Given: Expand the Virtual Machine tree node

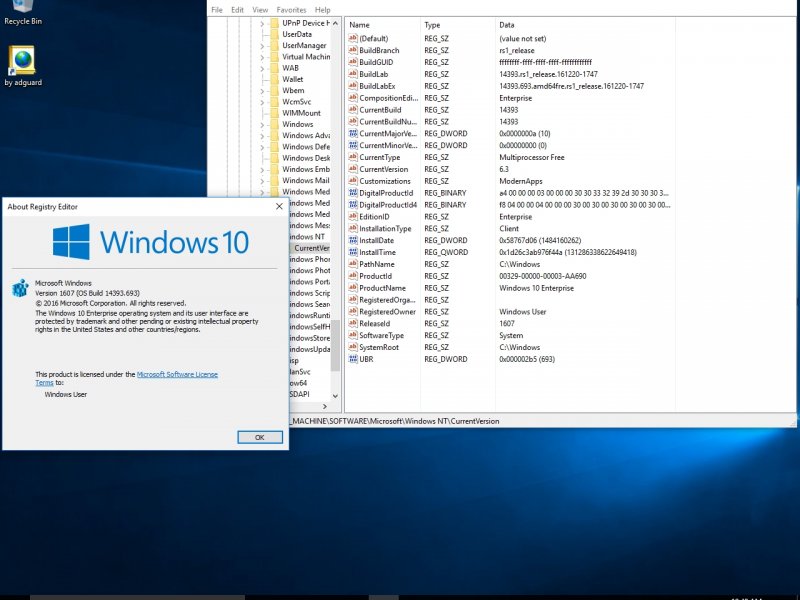Looking at the screenshot, I should (262, 57).
